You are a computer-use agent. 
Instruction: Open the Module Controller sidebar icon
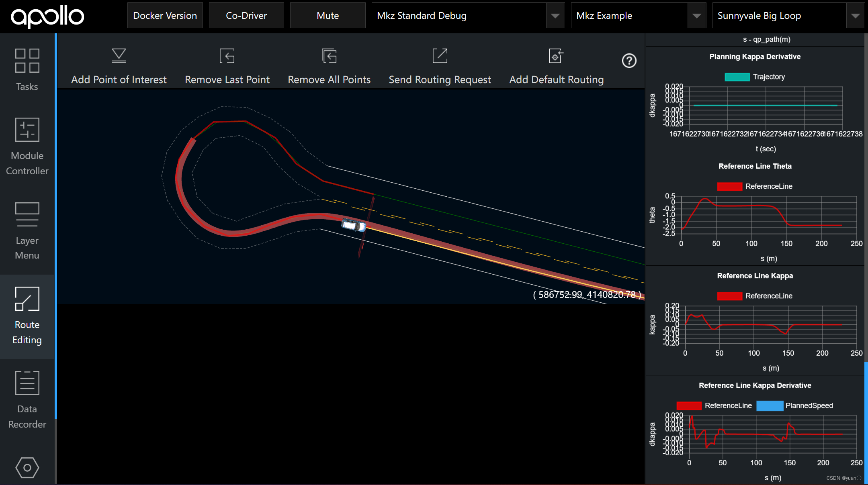(x=27, y=129)
